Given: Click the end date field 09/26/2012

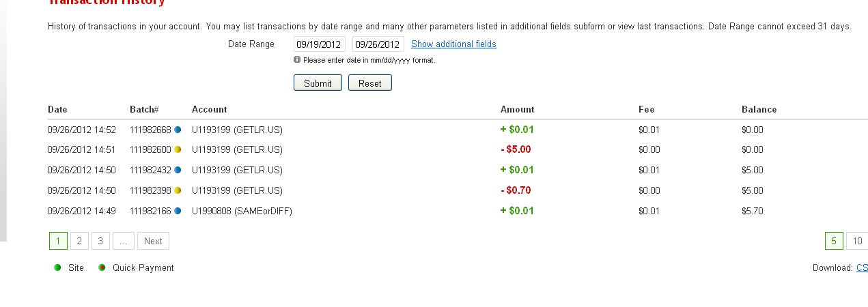Looking at the screenshot, I should point(377,44).
